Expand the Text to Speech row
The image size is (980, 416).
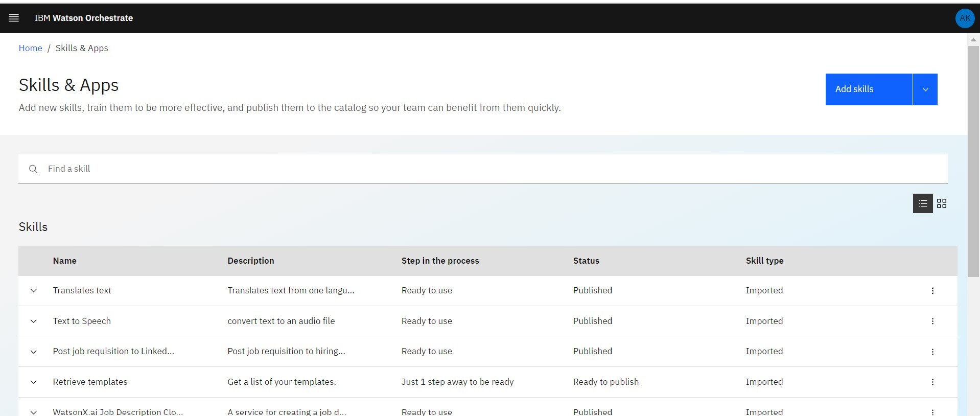tap(34, 321)
